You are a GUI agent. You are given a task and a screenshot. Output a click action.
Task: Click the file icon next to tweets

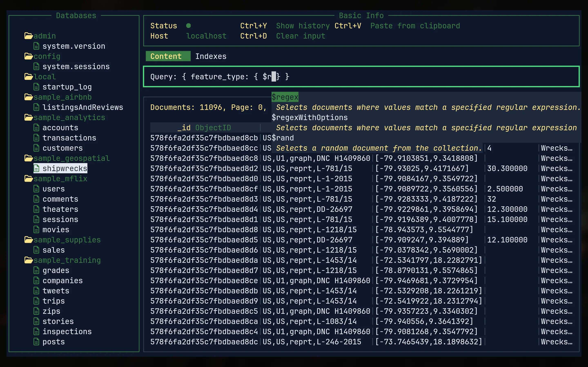37,291
